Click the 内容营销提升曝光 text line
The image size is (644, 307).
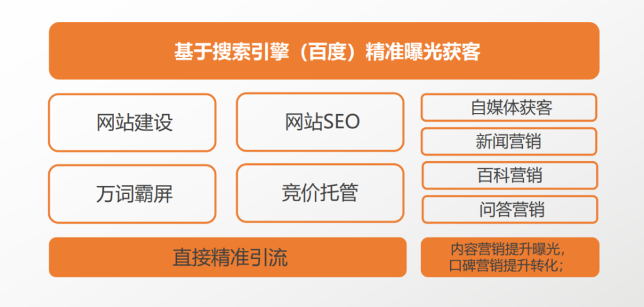pos(507,250)
